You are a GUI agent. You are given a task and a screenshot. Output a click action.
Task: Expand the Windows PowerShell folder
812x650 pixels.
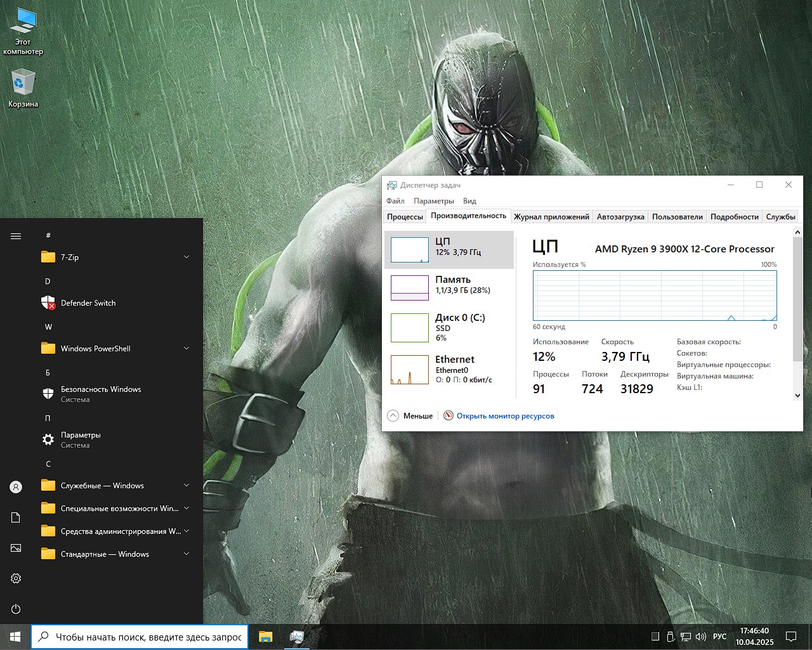pos(117,349)
